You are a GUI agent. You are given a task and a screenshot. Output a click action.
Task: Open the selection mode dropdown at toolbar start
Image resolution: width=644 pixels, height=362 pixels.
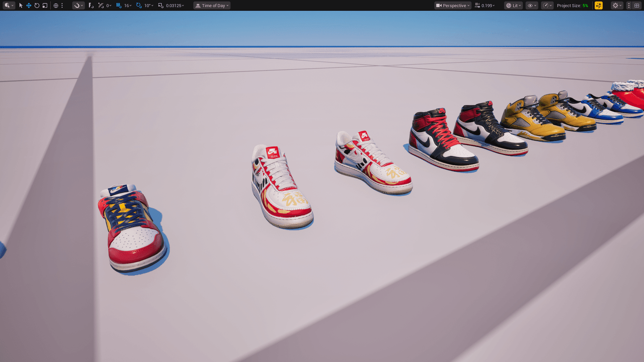click(x=8, y=5)
